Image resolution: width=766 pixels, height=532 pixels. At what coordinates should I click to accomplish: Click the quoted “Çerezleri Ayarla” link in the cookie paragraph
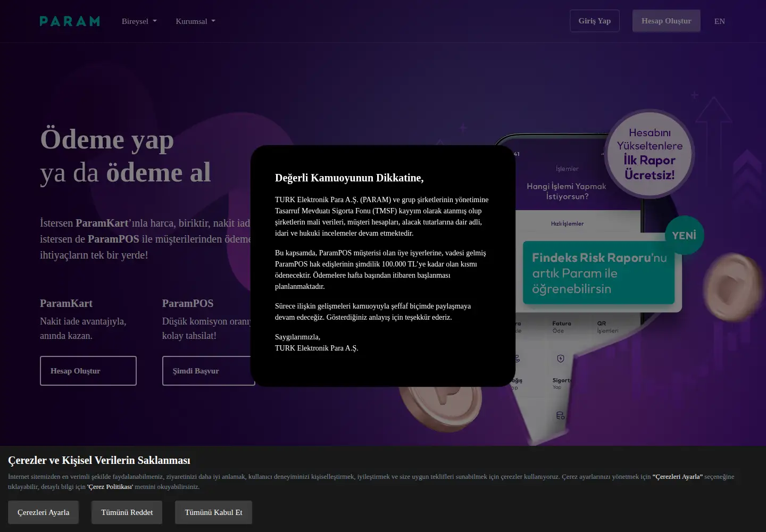(x=678, y=477)
